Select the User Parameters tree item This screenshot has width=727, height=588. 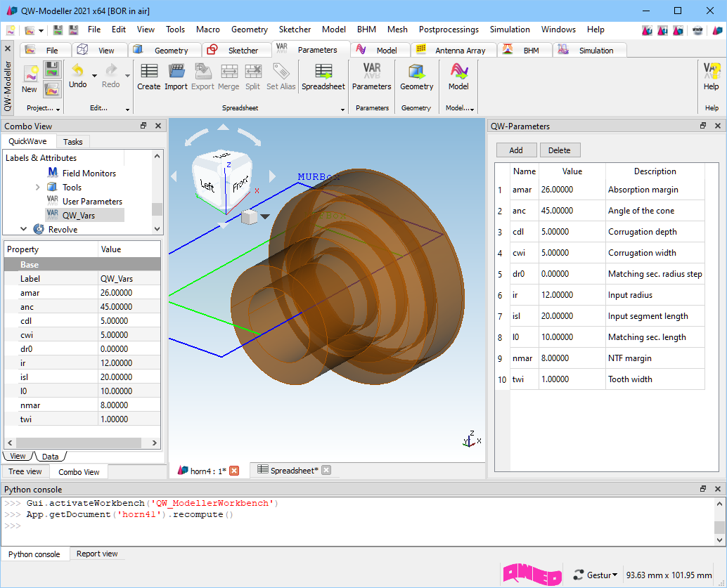[92, 202]
